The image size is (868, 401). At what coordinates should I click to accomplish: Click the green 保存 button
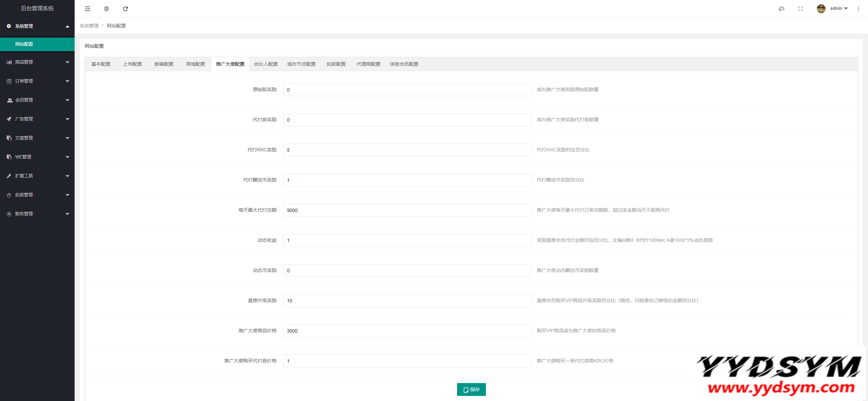pyautogui.click(x=471, y=389)
